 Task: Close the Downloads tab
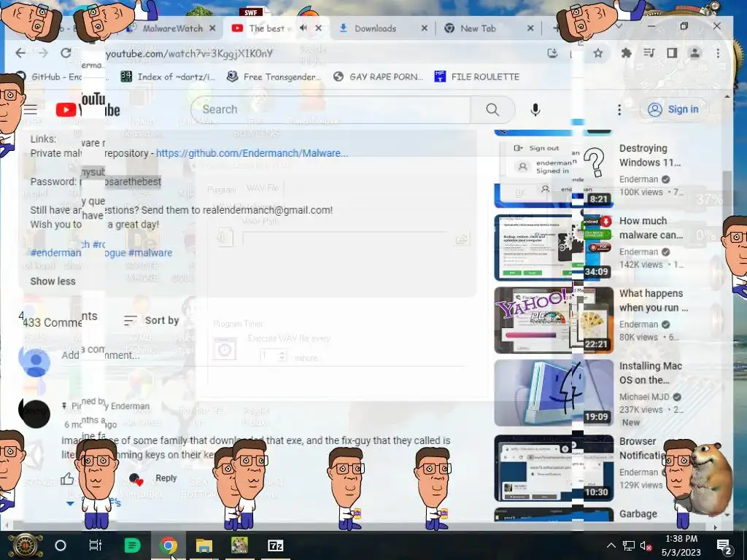[x=425, y=28]
